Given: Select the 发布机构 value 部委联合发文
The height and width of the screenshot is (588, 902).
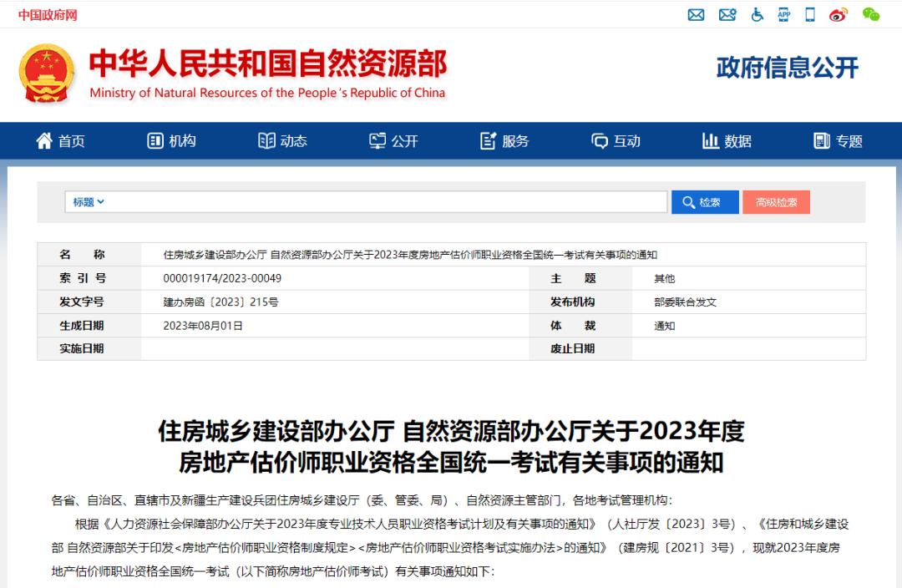Looking at the screenshot, I should 685,302.
